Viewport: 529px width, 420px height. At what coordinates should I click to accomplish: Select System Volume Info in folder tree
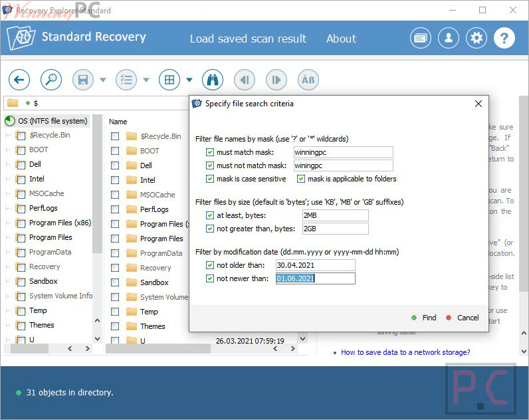[x=60, y=296]
